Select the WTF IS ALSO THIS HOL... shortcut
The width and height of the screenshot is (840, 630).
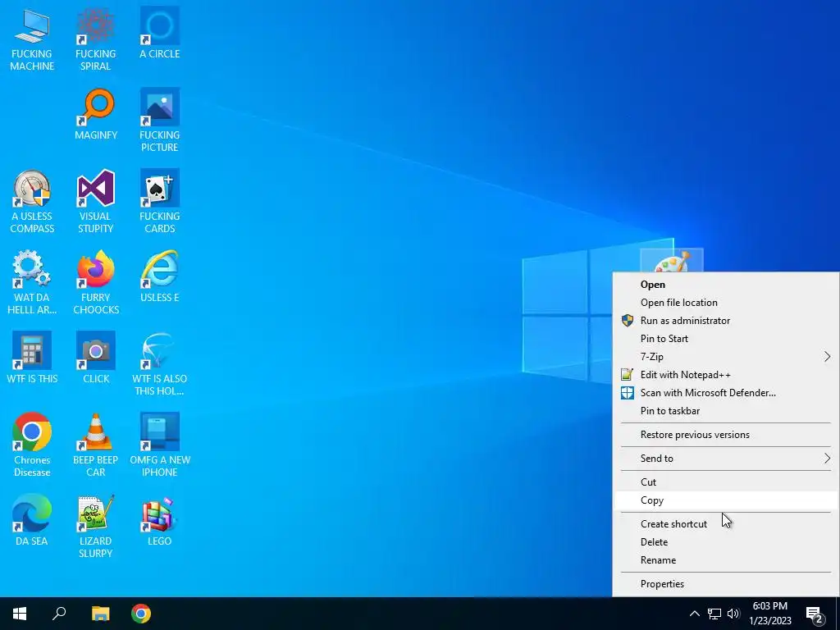160,364
